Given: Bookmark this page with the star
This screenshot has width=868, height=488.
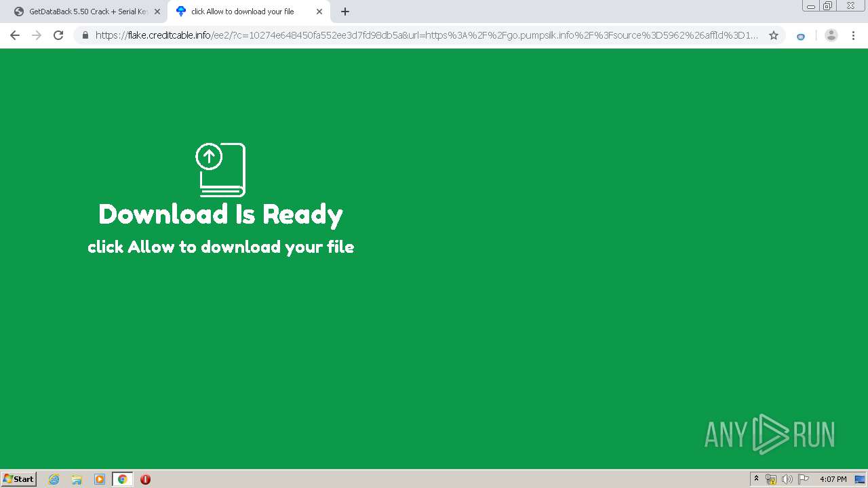Looking at the screenshot, I should 774,35.
